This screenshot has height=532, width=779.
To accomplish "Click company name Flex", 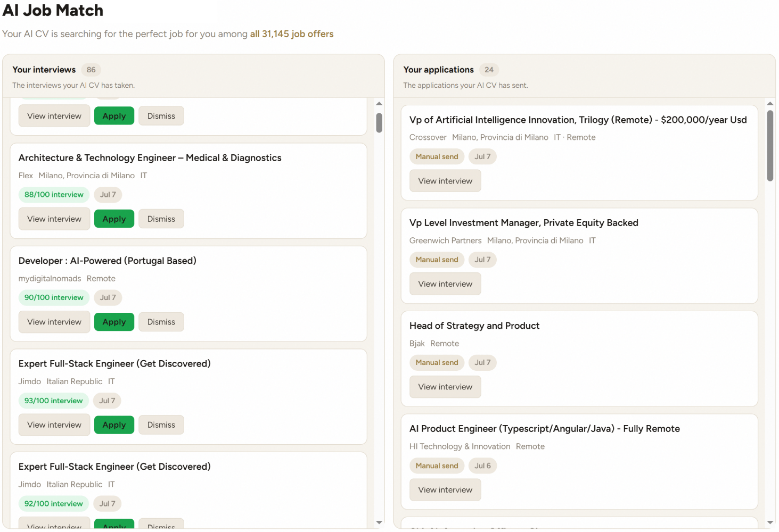I will coord(26,176).
